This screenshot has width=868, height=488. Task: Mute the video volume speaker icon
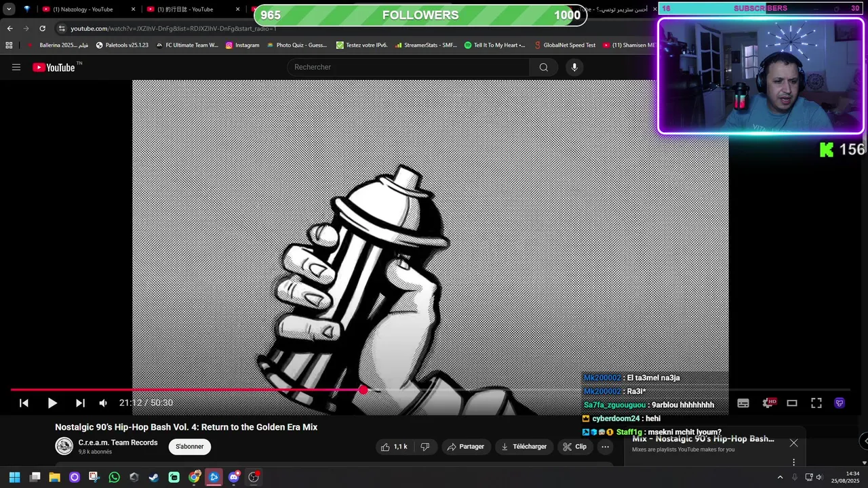tap(103, 403)
